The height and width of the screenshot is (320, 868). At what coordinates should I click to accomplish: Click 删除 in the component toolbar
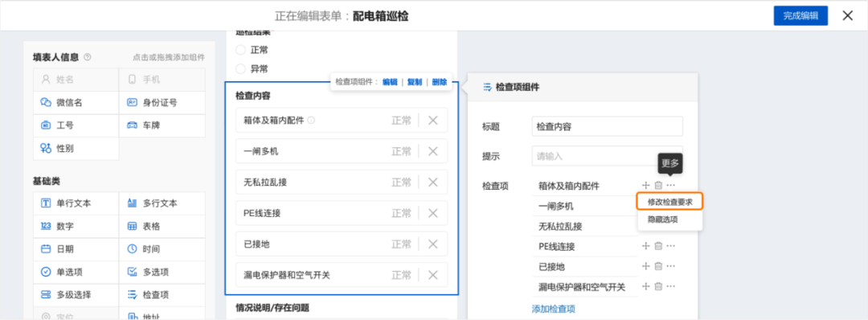(x=440, y=82)
